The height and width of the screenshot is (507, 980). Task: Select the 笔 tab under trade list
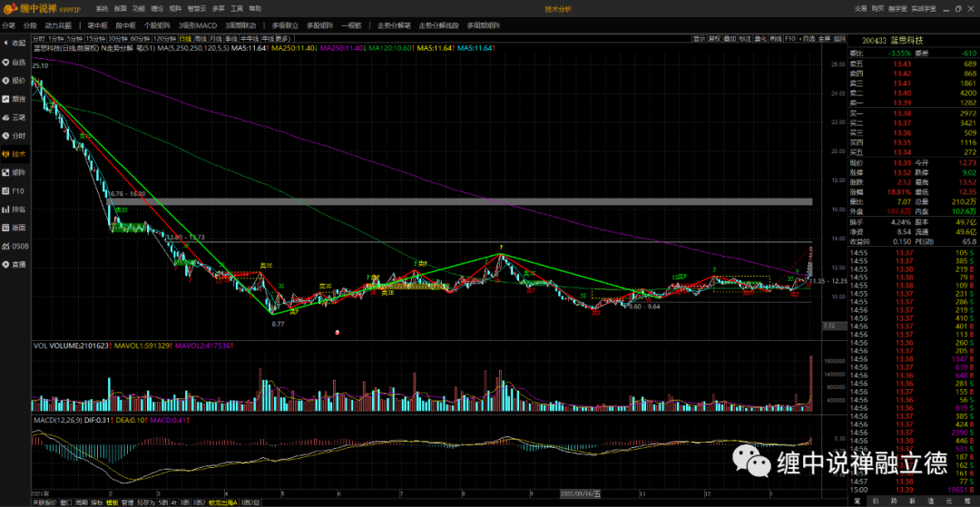[857, 502]
